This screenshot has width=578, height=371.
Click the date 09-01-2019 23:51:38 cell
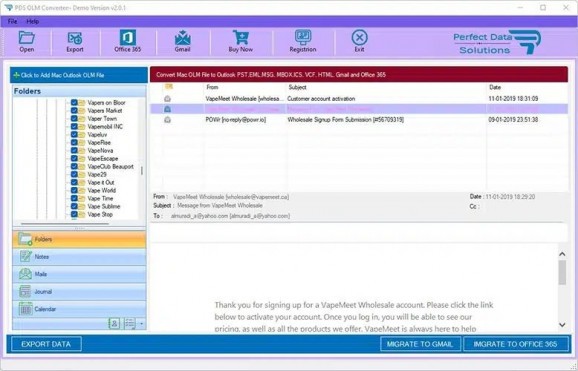(513, 119)
